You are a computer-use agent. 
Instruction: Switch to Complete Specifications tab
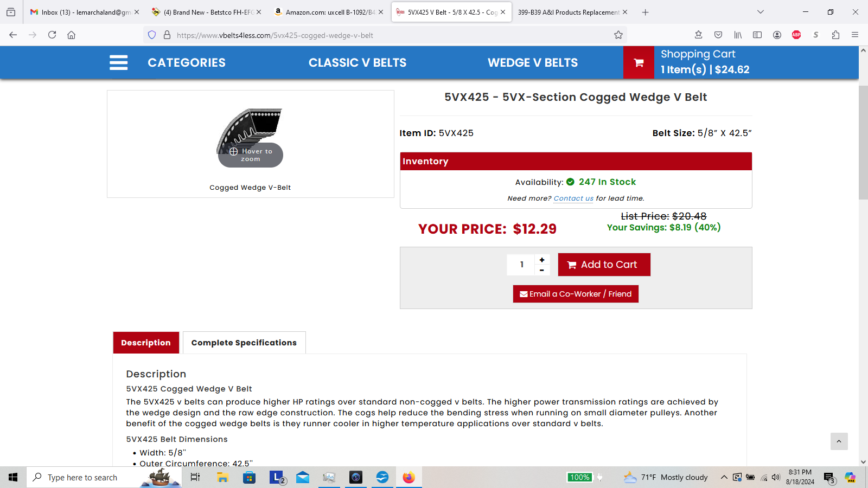(244, 343)
